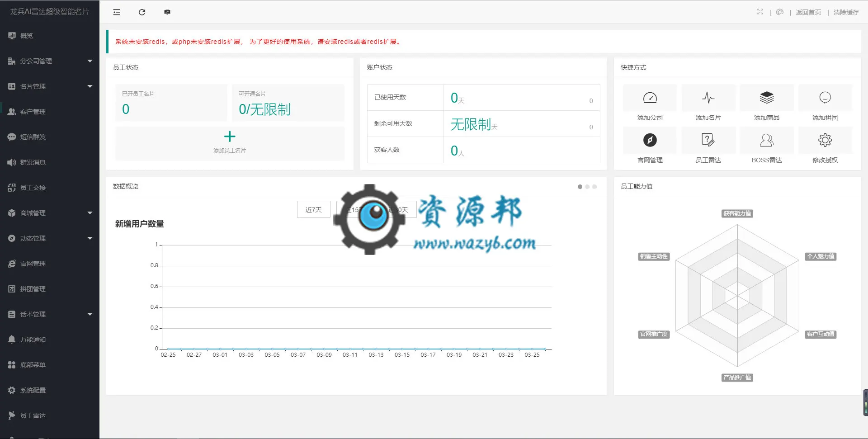Viewport: 868px width, 439px height.
Task: Expand the 商城管理 menu arrow
Action: (x=90, y=213)
